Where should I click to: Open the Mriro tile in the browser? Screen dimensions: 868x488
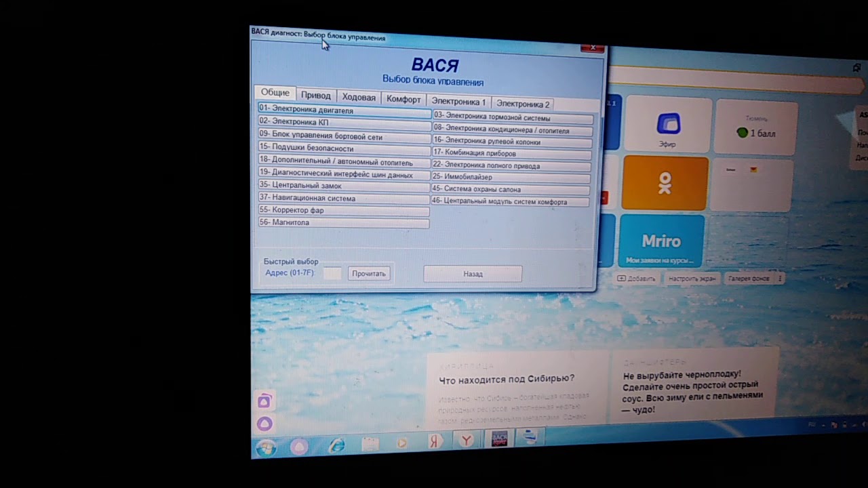click(x=661, y=241)
